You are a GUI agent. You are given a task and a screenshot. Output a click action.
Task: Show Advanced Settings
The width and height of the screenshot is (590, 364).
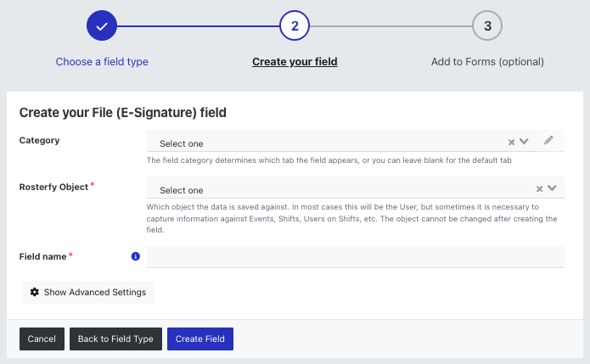coord(88,292)
